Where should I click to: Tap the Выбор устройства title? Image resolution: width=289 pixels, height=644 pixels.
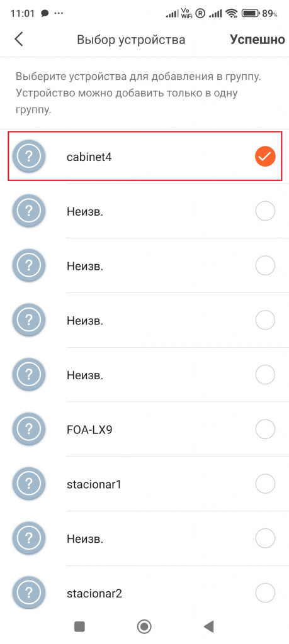(131, 40)
